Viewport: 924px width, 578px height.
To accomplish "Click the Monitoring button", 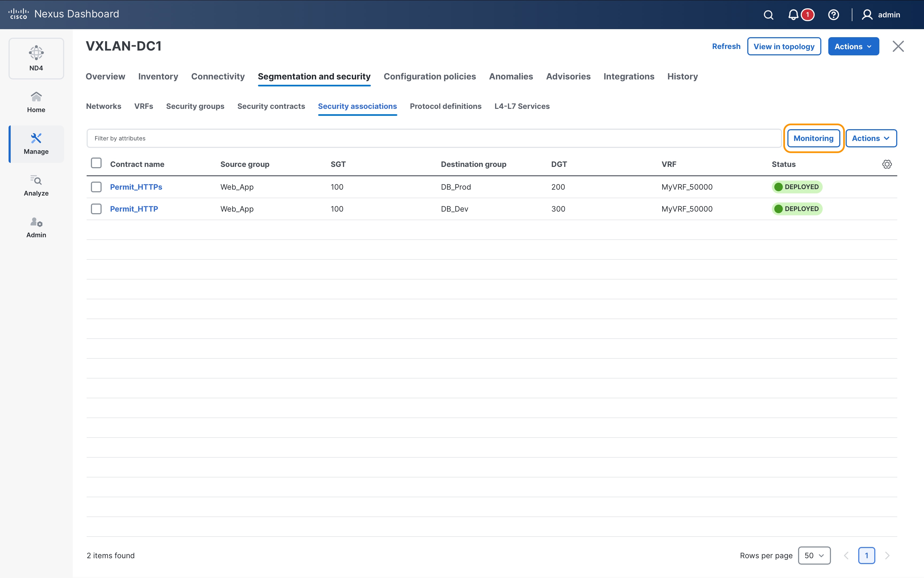I will coord(813,138).
